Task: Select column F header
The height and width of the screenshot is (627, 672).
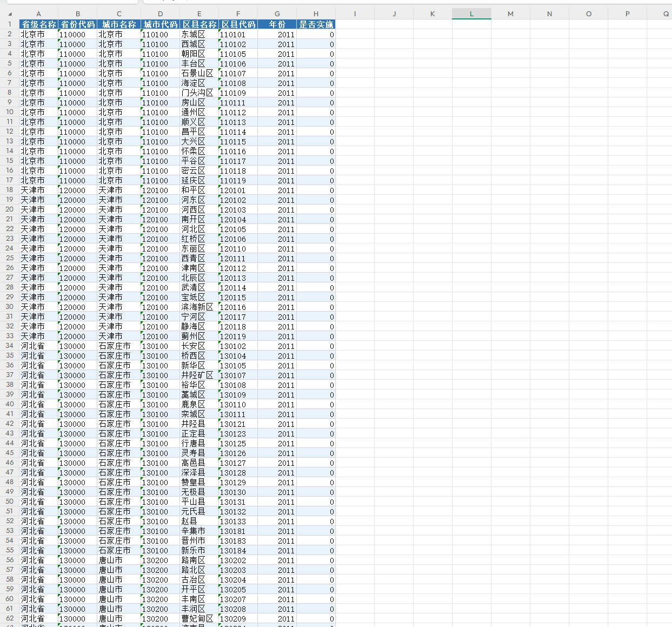Action: [x=238, y=14]
